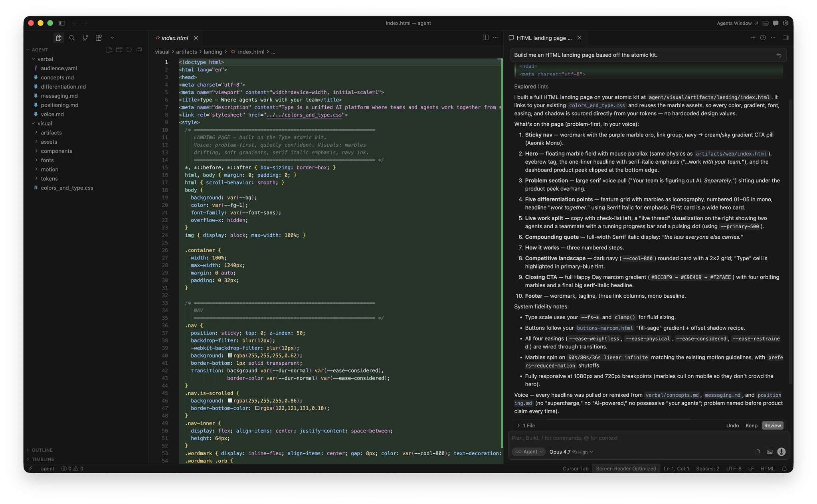Expand the 1 File changes list
Screen dimensions: 817x504
[x=526, y=425]
